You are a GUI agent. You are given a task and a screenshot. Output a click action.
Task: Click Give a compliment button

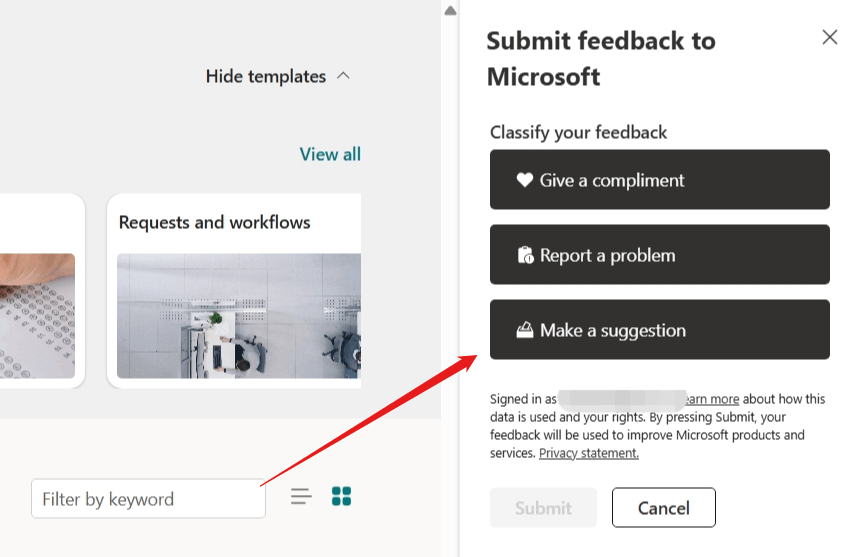[x=659, y=180]
